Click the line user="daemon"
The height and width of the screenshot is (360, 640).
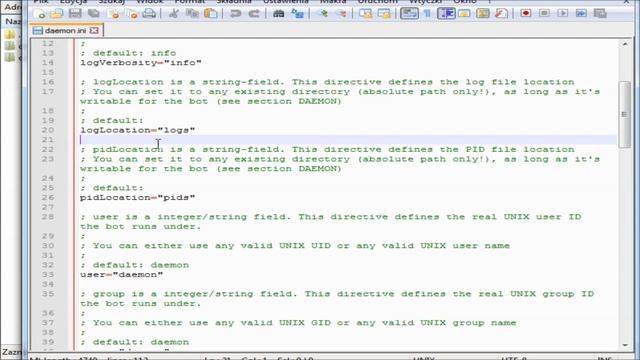click(x=122, y=275)
